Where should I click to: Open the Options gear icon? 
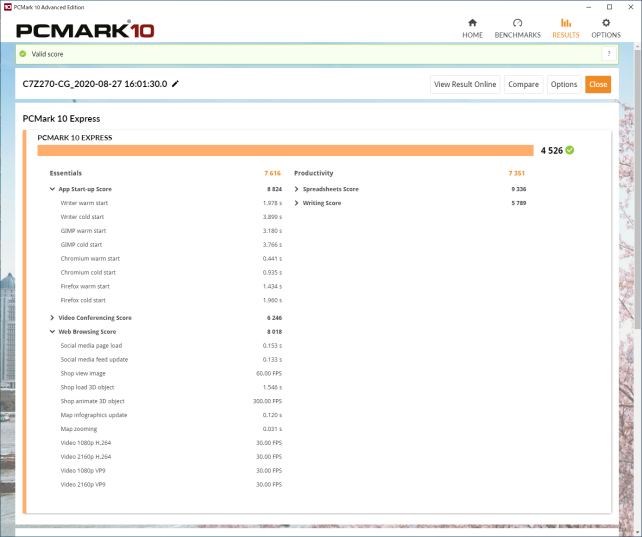tap(606, 23)
